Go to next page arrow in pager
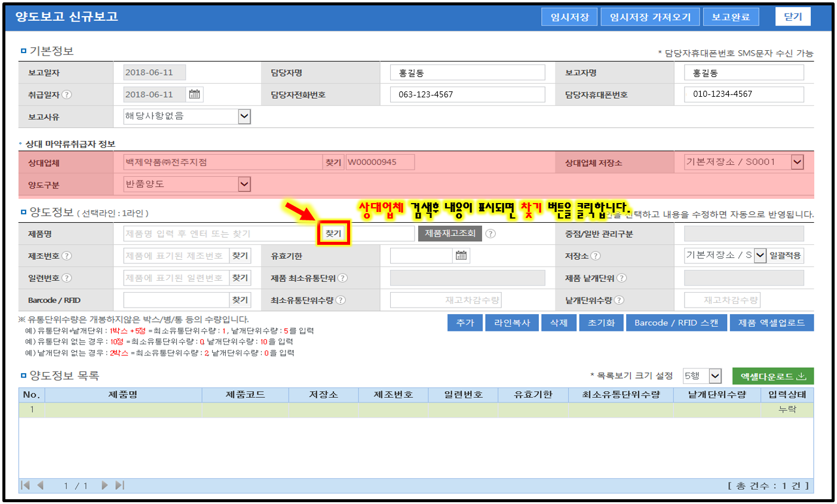 point(105,485)
